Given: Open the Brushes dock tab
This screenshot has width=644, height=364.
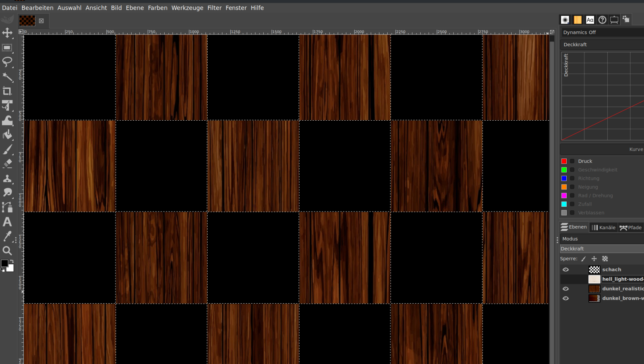Looking at the screenshot, I should (x=565, y=20).
